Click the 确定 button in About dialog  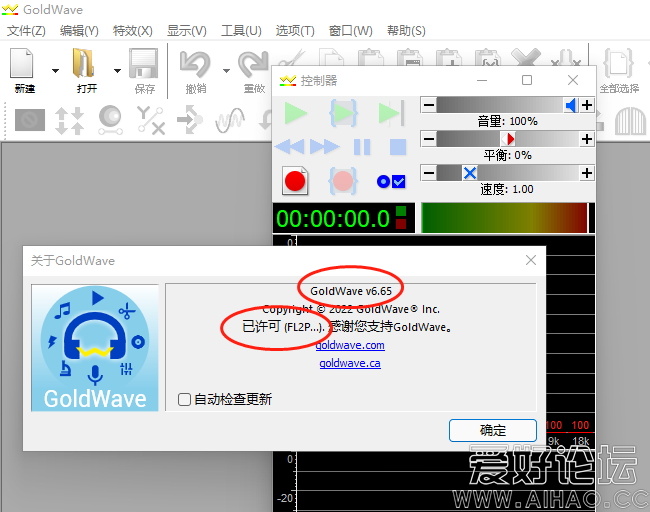493,430
